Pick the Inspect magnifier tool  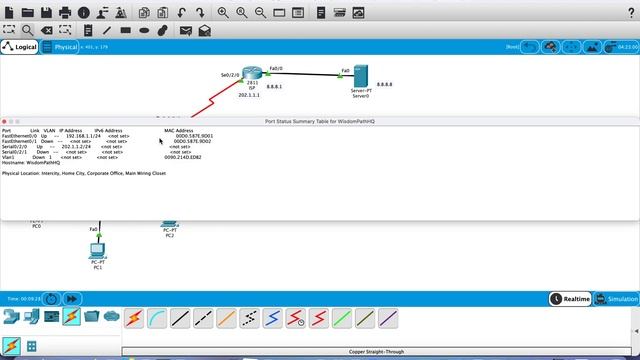(x=27, y=30)
